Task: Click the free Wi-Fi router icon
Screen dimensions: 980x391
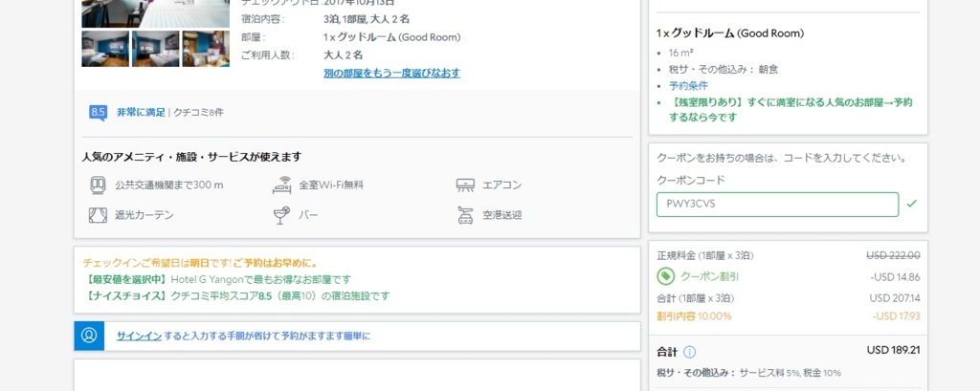Action: pyautogui.click(x=282, y=185)
